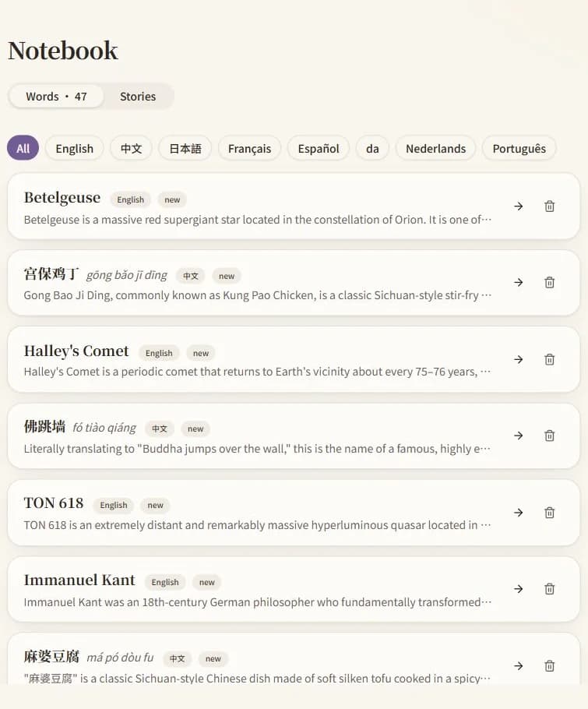Click the pinyin má pó dòu fu

coord(120,658)
